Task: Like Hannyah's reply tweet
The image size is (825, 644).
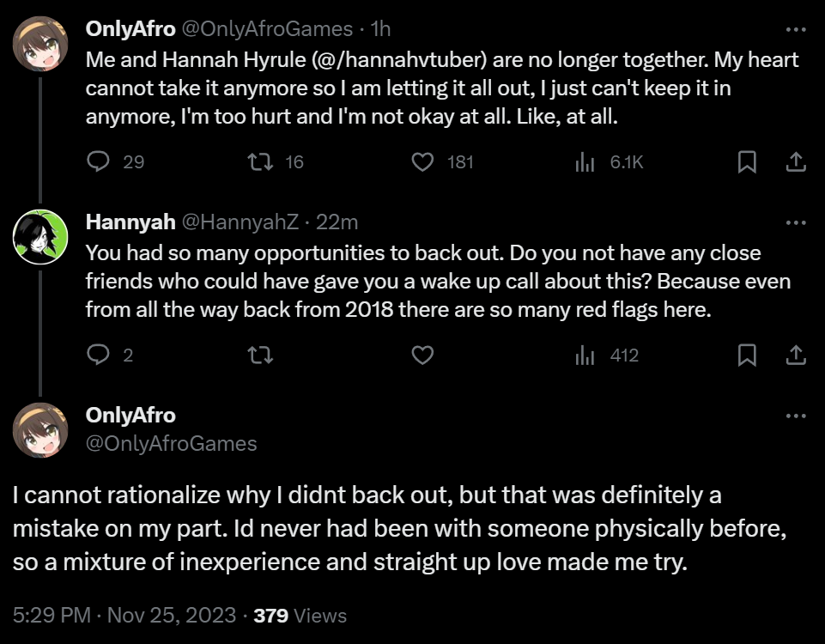Action: tap(422, 355)
